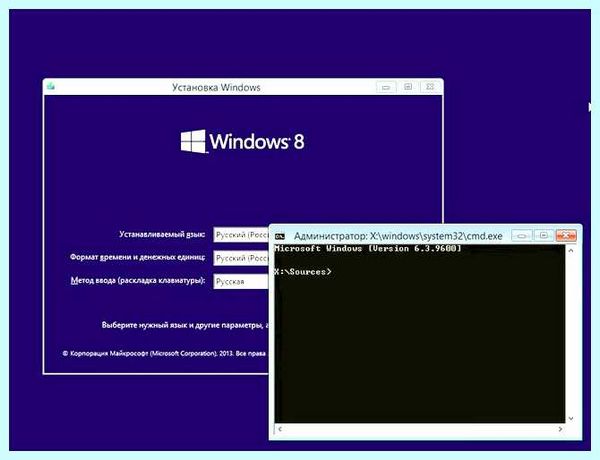Click the Устанавливаемый язык label
Viewport: 600px width, 460px height.
click(x=162, y=234)
